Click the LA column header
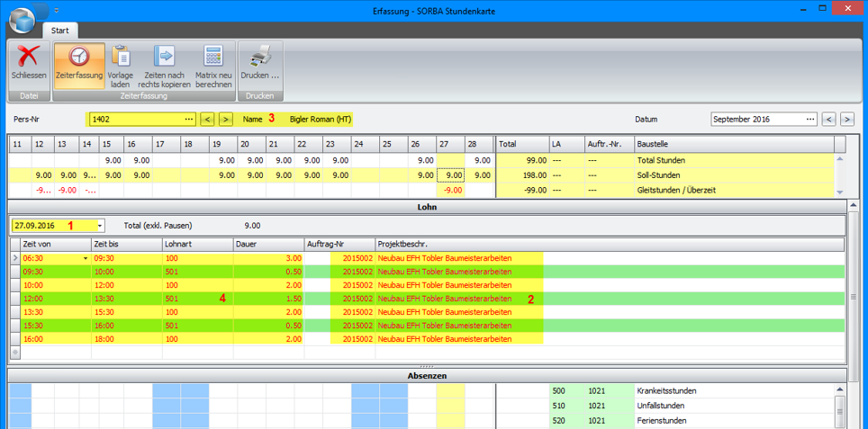The image size is (868, 429). (567, 144)
